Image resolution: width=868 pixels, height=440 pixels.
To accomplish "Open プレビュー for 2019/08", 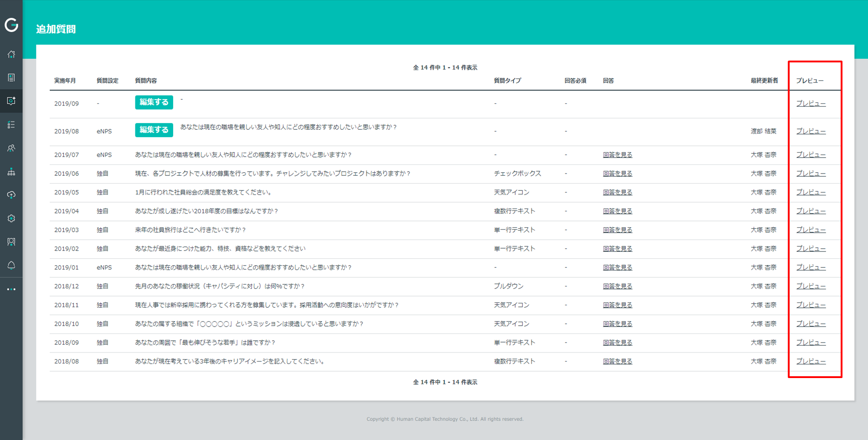I will (811, 131).
